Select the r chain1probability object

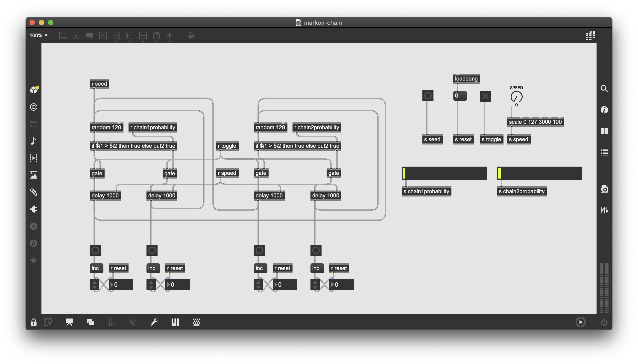(x=153, y=127)
